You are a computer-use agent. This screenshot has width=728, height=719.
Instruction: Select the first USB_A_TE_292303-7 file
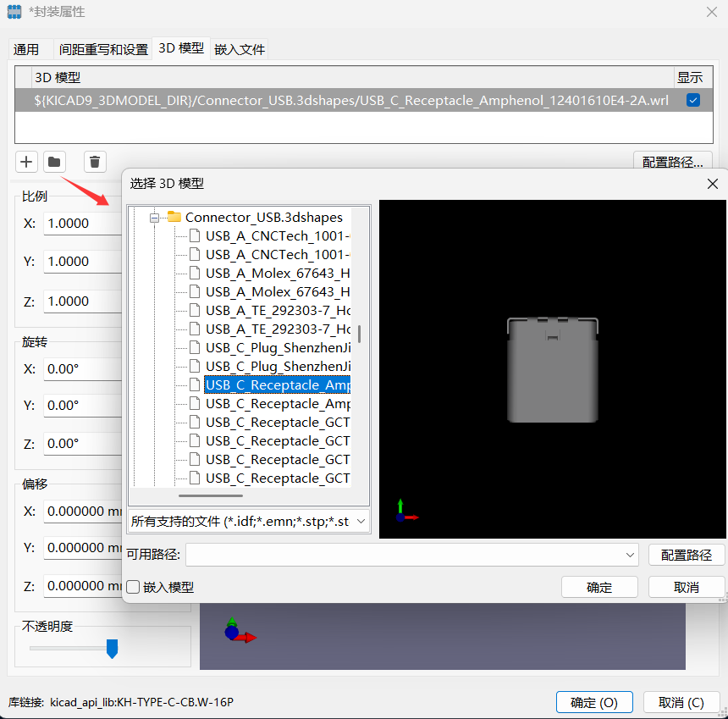(x=278, y=310)
